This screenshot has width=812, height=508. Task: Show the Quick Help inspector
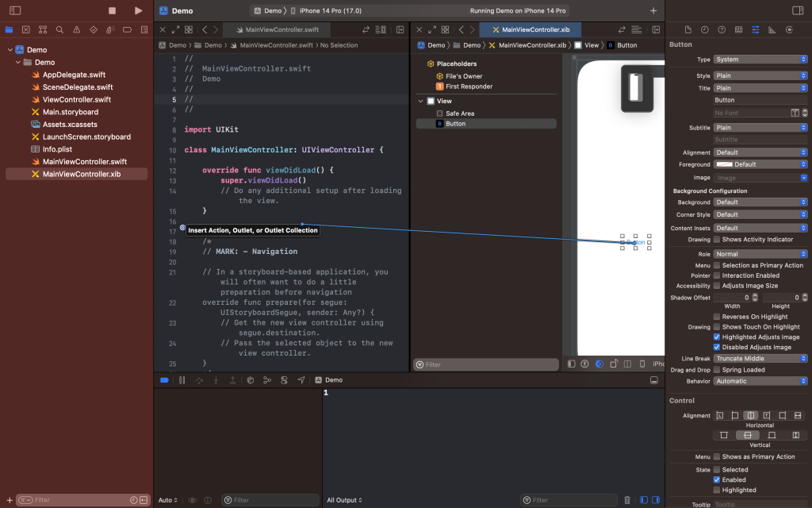tap(722, 29)
